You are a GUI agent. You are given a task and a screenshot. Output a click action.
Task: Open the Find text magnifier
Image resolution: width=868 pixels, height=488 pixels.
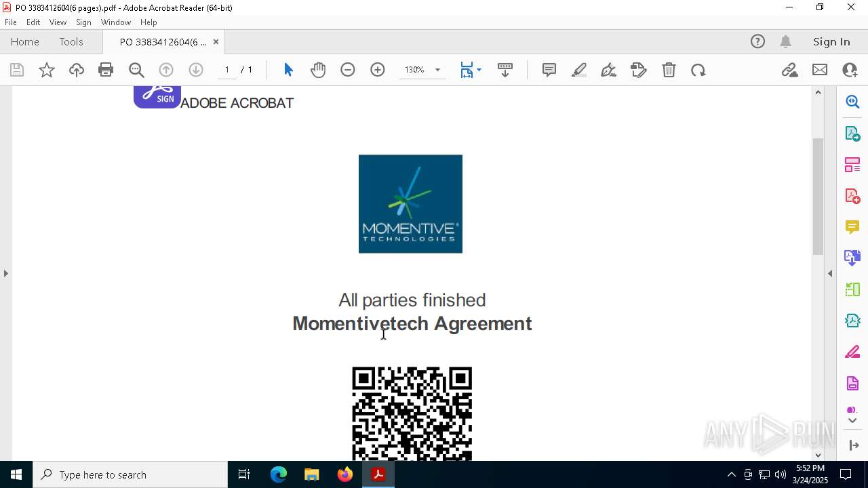136,70
